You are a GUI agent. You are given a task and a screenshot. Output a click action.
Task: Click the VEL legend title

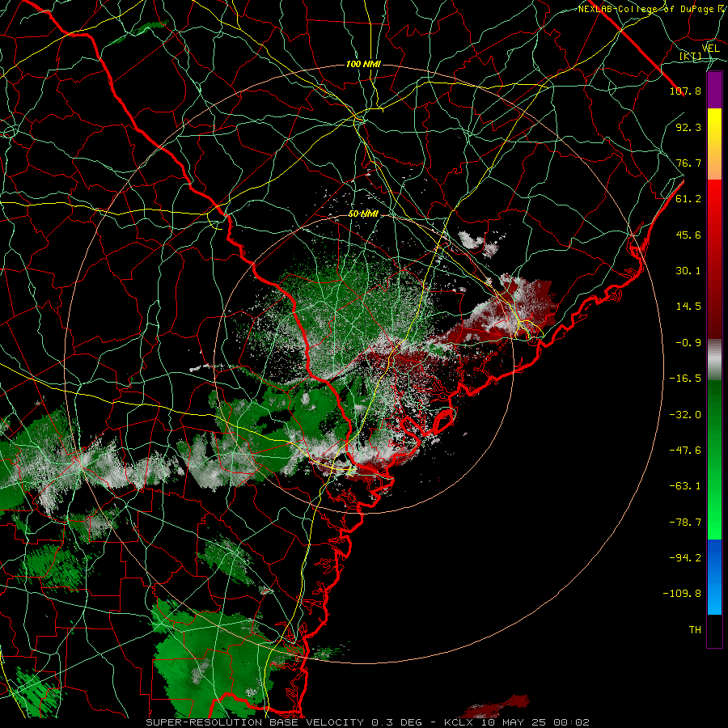[x=711, y=48]
